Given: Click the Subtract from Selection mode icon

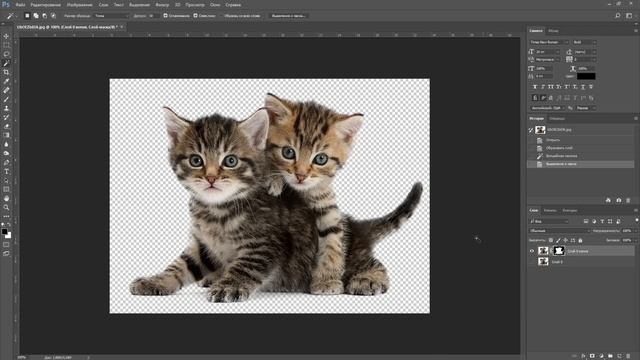Looking at the screenshot, I should coord(44,16).
